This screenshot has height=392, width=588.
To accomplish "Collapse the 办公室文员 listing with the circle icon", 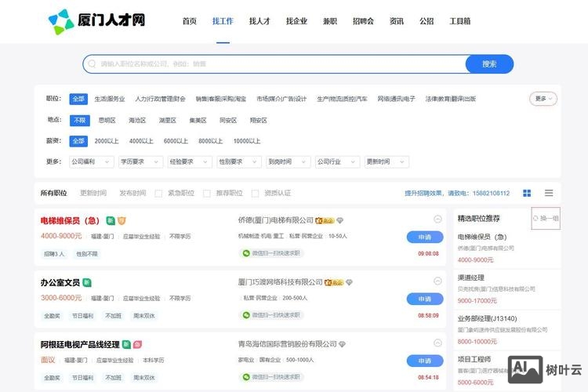I will click(437, 281).
